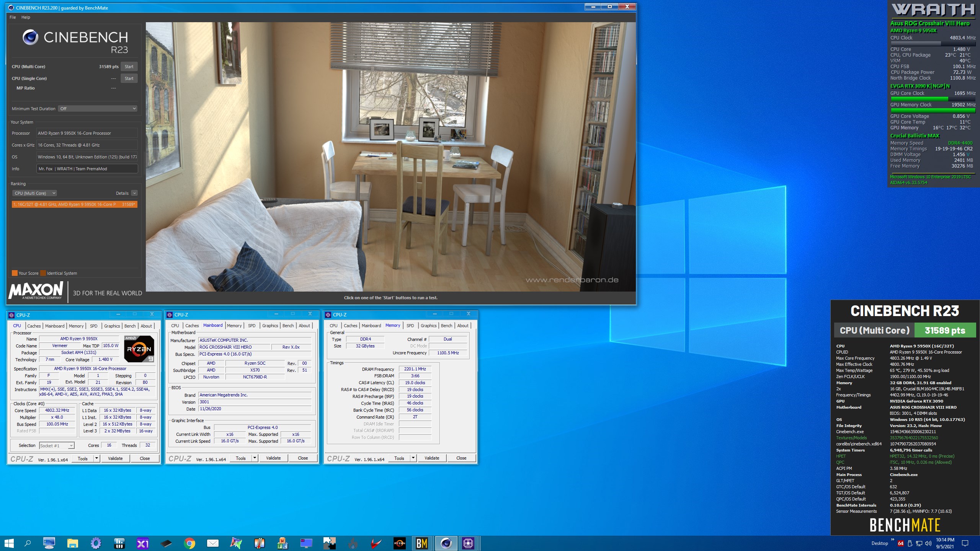Start the CPU (Single Core) test
Screen dimensions: 980x551
[129, 78]
